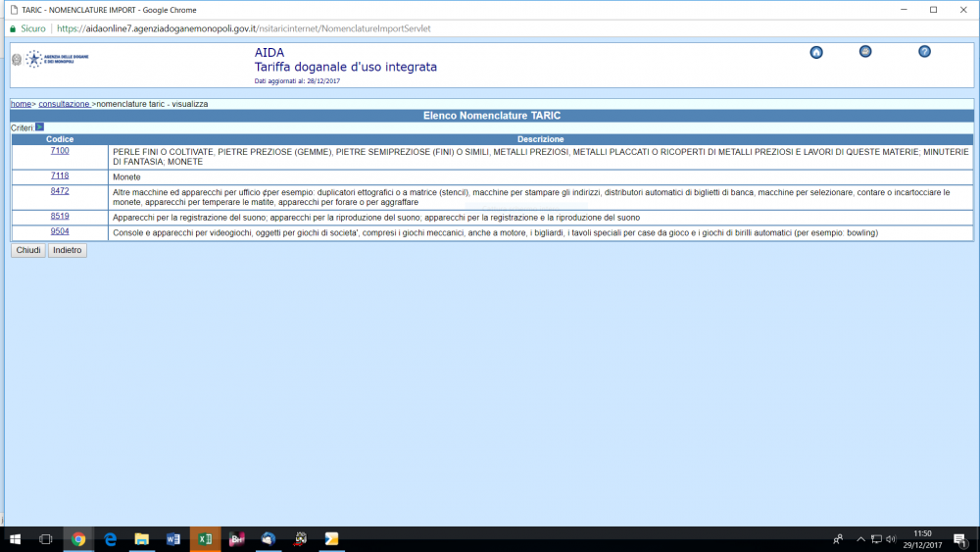Open nomenclature code 8472
The width and height of the screenshot is (980, 552).
[x=60, y=191]
